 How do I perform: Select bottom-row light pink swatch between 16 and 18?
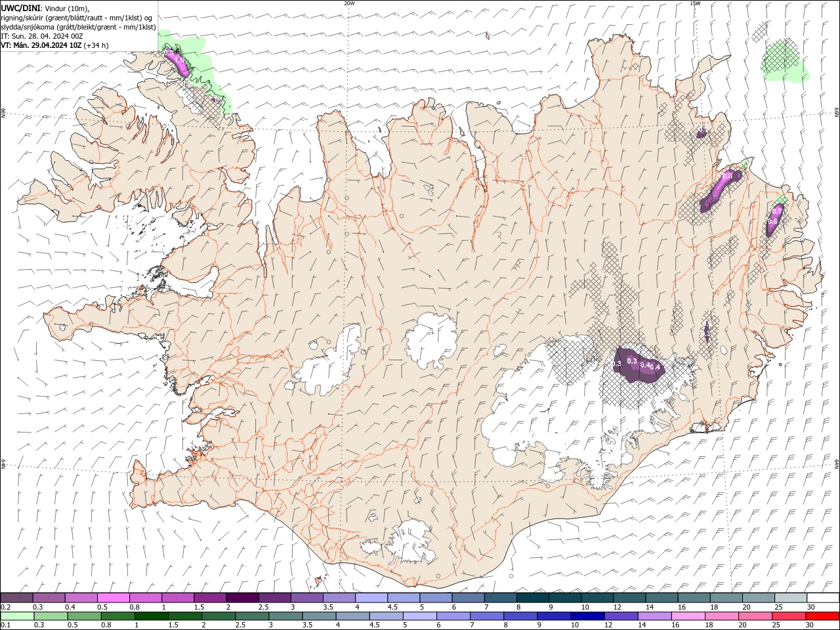pos(687,616)
